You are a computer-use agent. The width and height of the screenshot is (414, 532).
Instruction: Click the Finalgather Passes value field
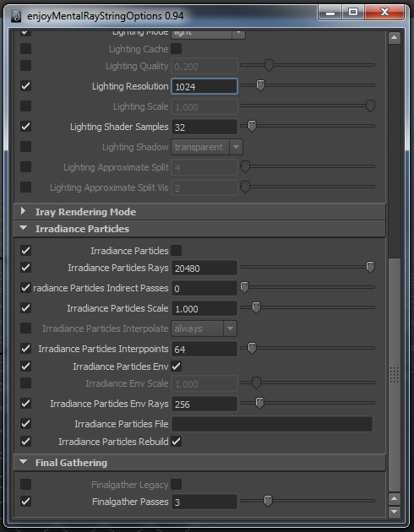(204, 502)
